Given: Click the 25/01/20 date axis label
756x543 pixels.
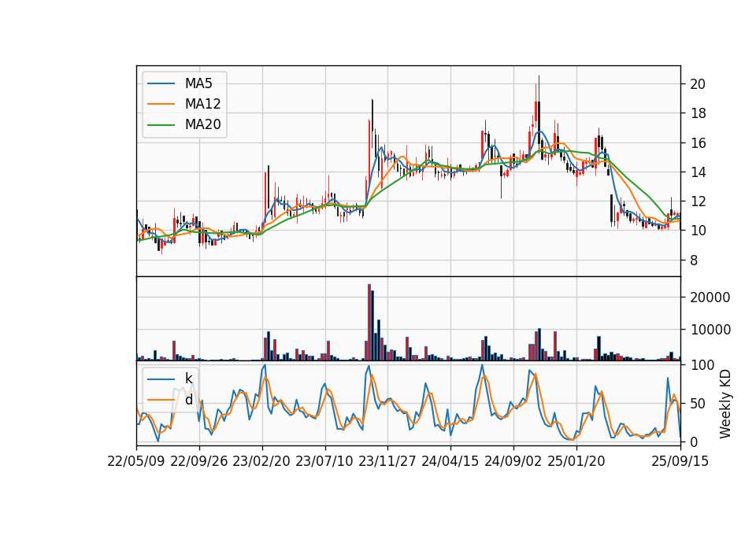Looking at the screenshot, I should point(576,461).
